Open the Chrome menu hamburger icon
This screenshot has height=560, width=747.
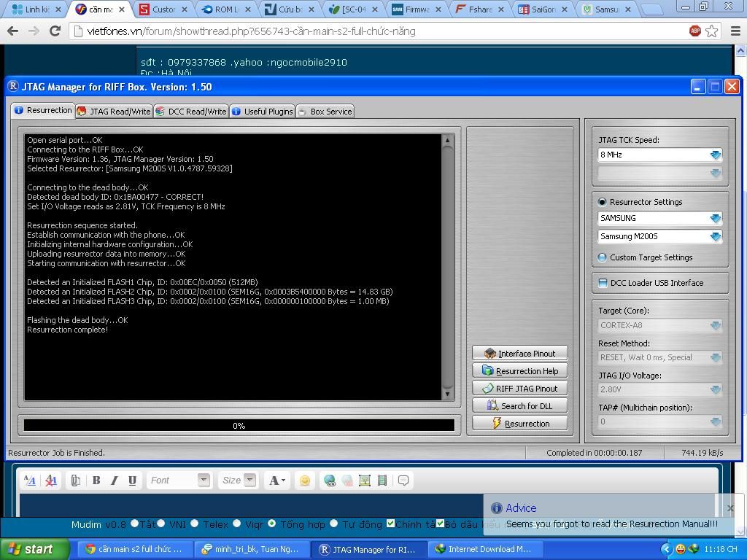click(x=735, y=31)
